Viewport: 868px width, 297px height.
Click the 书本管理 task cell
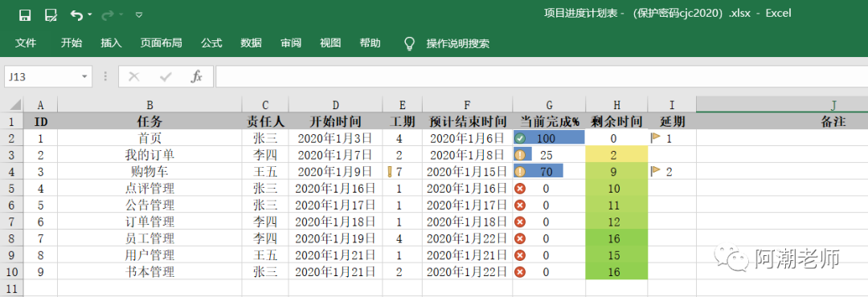[149, 272]
